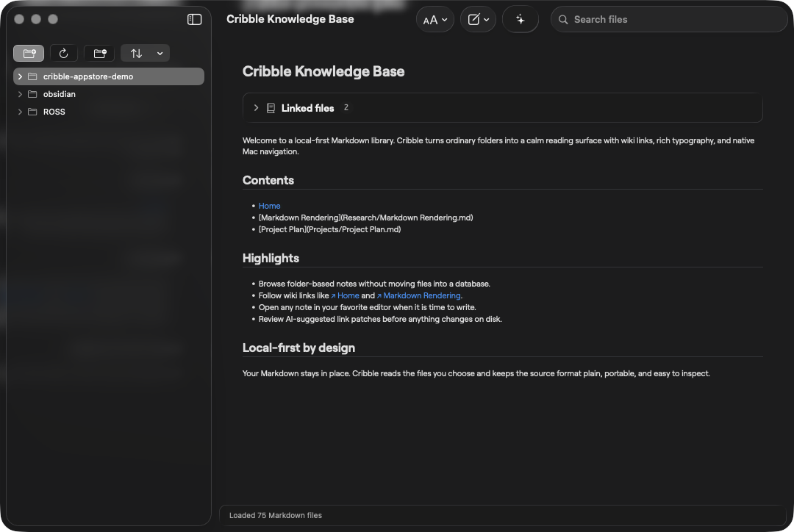The image size is (794, 532).
Task: Expand the cribble-appstore-demo folder chevron
Action: pos(20,76)
